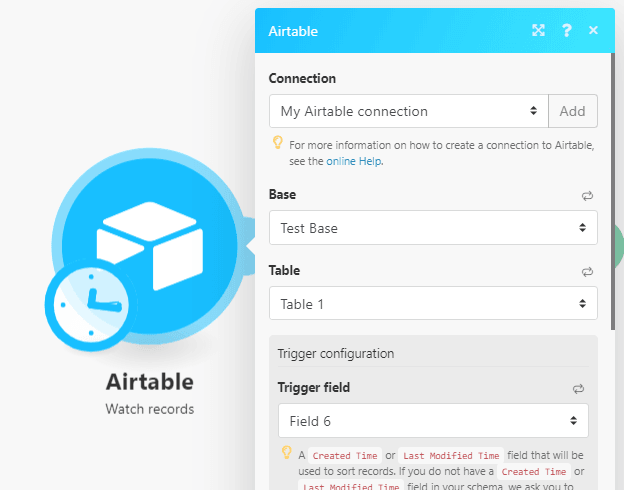Viewport: 624px width, 490px height.
Task: Open help via the question mark icon
Action: pos(567,30)
